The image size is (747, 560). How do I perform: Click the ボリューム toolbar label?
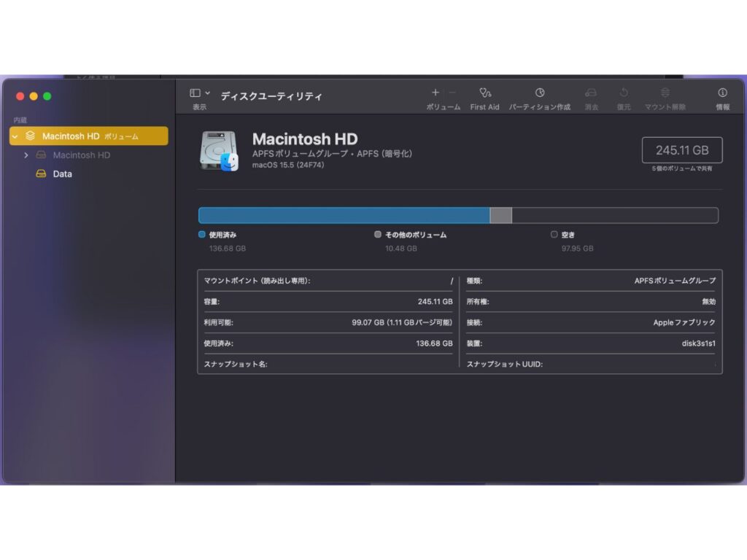point(444,107)
